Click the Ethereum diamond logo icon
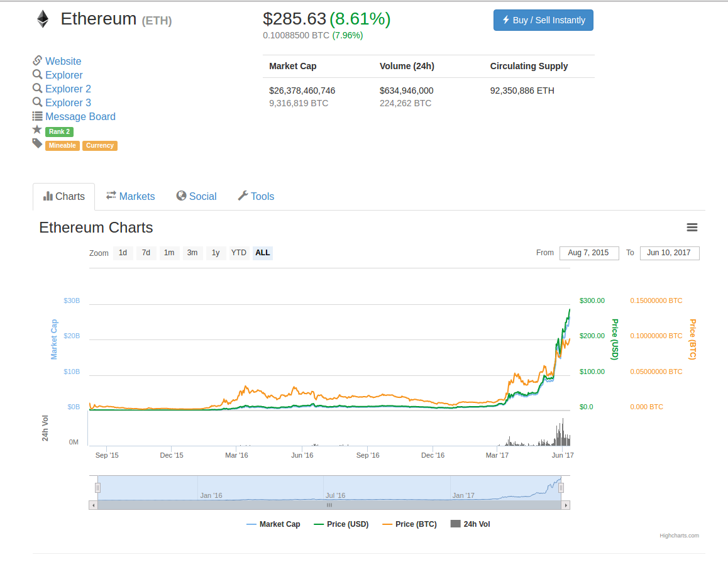The height and width of the screenshot is (562, 728). (43, 19)
